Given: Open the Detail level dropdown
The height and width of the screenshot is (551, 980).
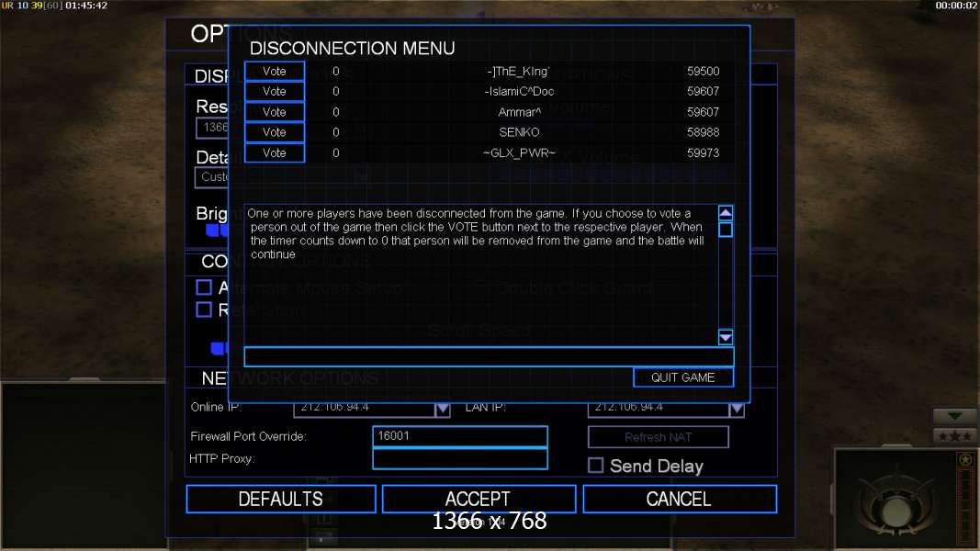Looking at the screenshot, I should pyautogui.click(x=212, y=177).
